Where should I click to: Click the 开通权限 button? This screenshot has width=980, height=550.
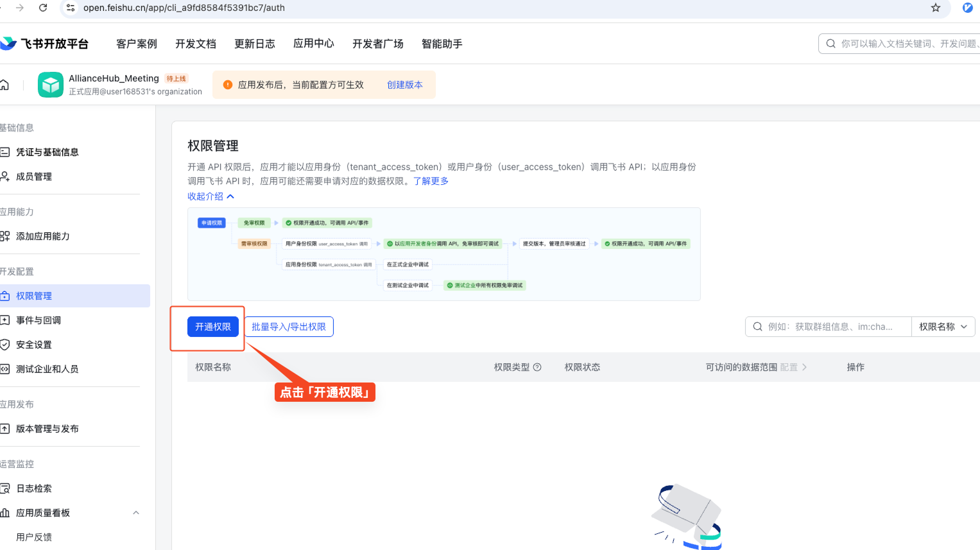tap(213, 326)
